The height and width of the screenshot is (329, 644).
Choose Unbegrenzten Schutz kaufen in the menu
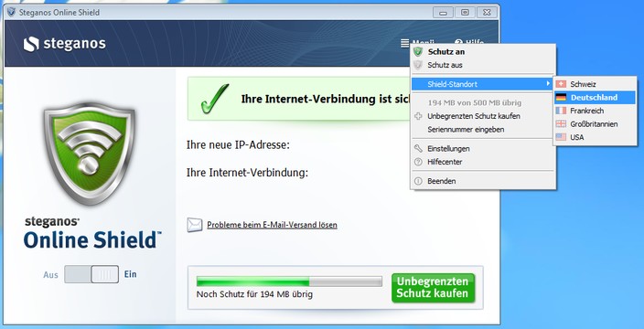click(483, 116)
